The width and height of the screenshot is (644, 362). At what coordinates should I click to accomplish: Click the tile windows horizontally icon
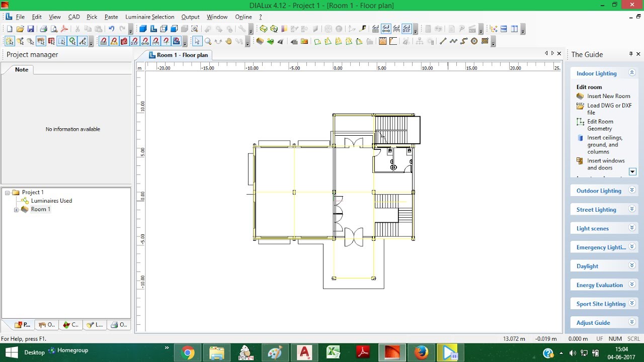coord(504,29)
